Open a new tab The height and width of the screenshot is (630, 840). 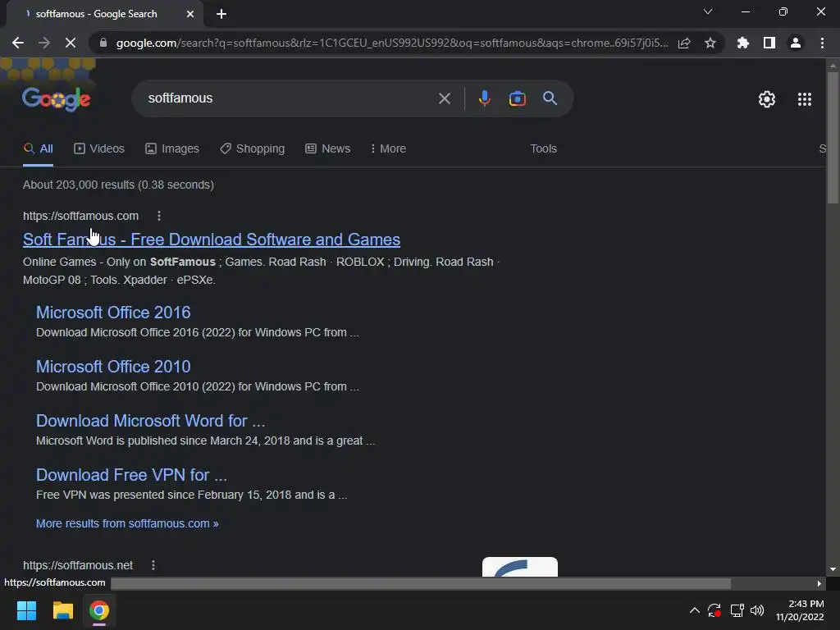click(221, 14)
